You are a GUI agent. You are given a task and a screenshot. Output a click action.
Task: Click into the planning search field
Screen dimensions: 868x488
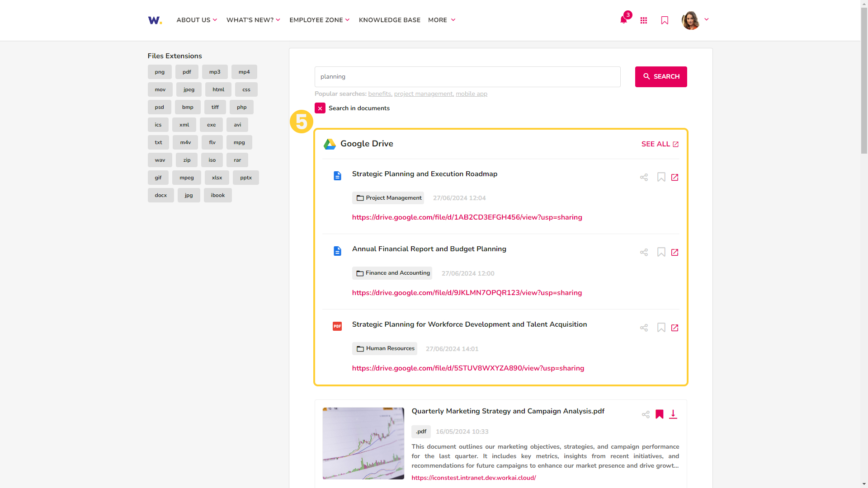pyautogui.click(x=467, y=77)
